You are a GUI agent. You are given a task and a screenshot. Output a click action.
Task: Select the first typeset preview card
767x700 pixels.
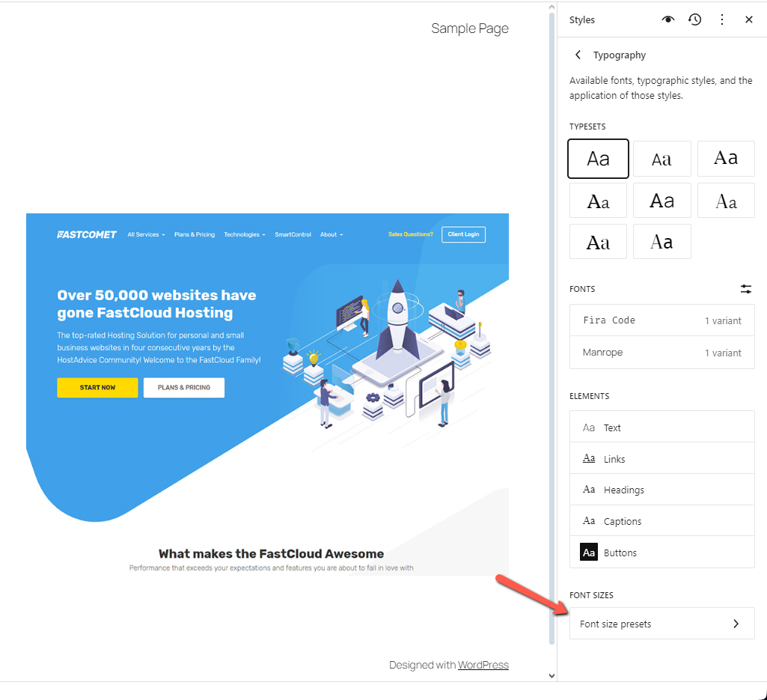pyautogui.click(x=598, y=159)
